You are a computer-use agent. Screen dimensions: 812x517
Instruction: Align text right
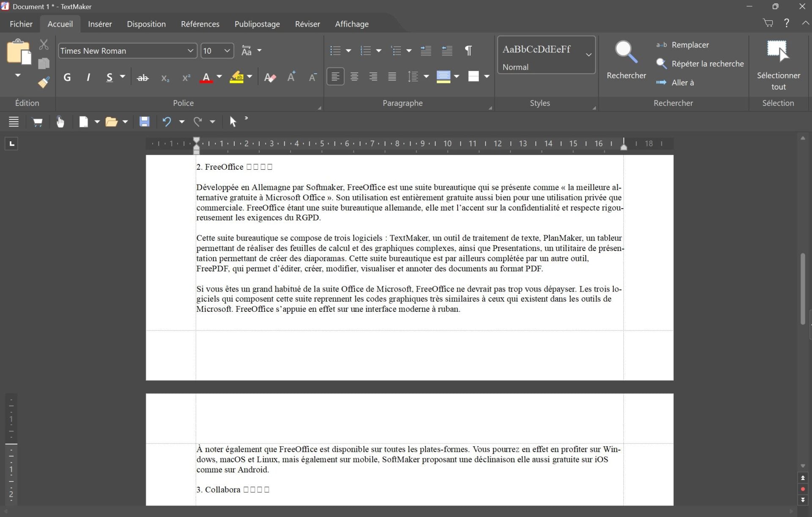coord(373,77)
